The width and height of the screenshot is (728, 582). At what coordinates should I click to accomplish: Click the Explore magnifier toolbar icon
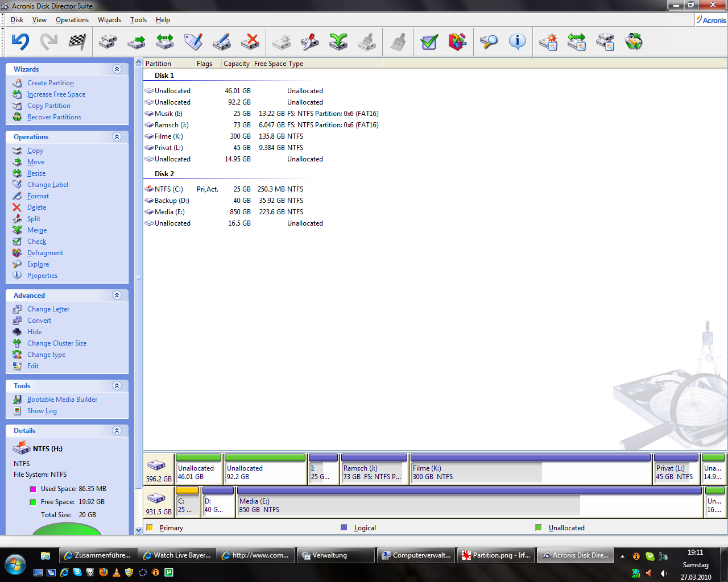pos(489,41)
